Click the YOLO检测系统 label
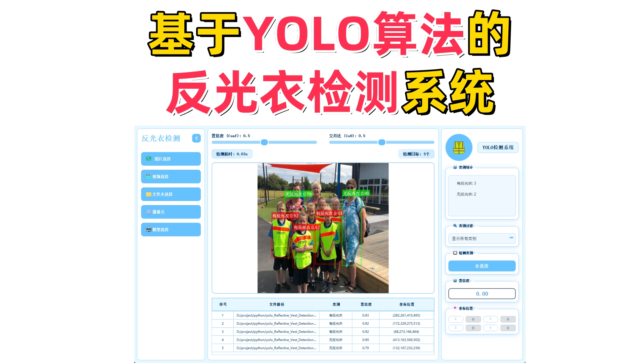 [498, 147]
